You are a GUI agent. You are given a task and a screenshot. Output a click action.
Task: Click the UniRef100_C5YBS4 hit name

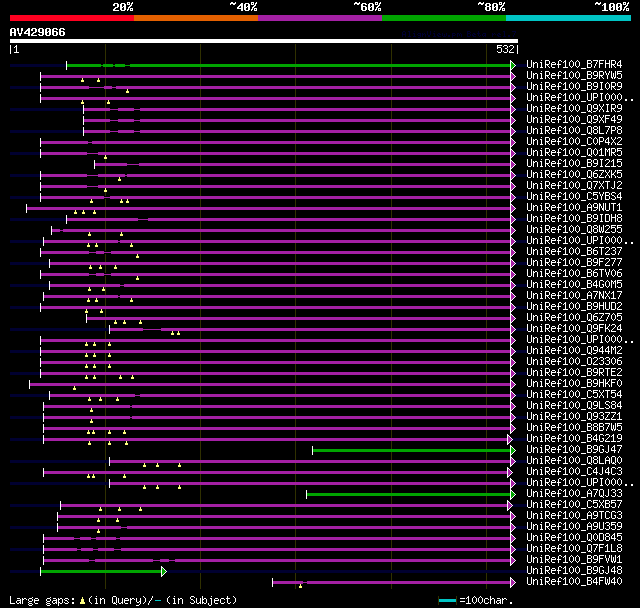point(574,197)
